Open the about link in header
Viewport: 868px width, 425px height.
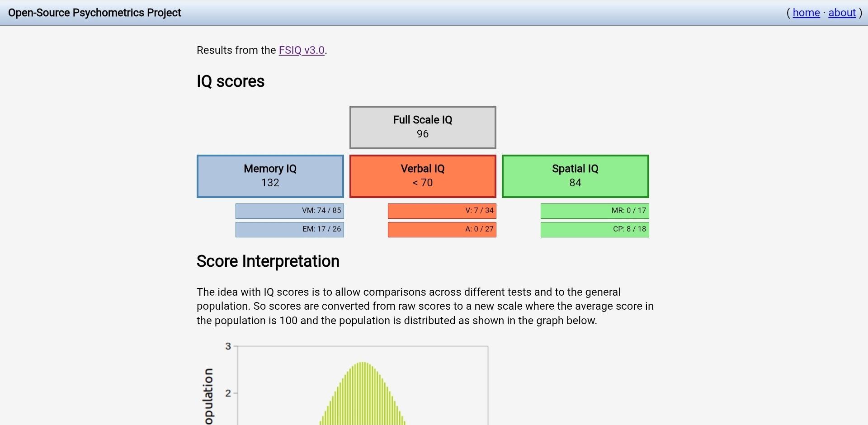842,13
